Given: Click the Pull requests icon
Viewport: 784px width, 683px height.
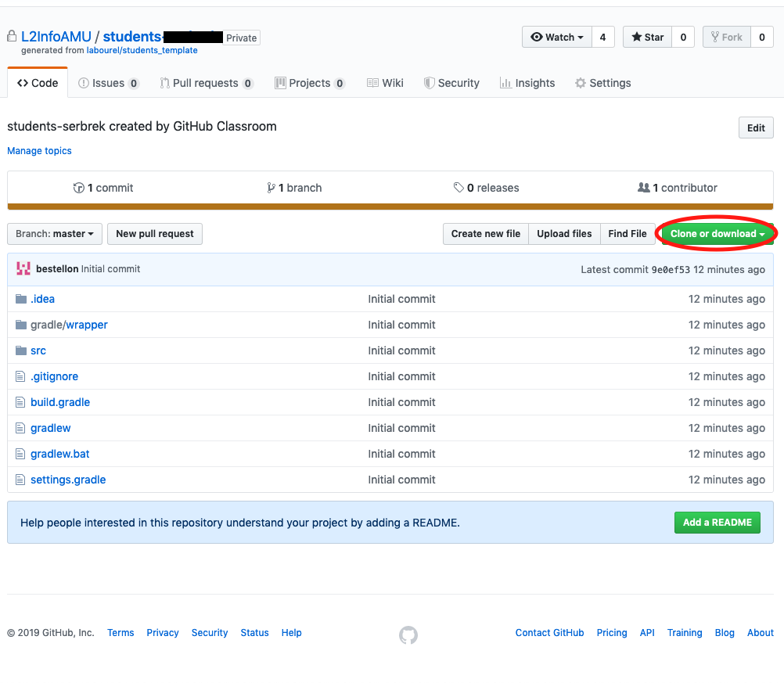Looking at the screenshot, I should 164,83.
